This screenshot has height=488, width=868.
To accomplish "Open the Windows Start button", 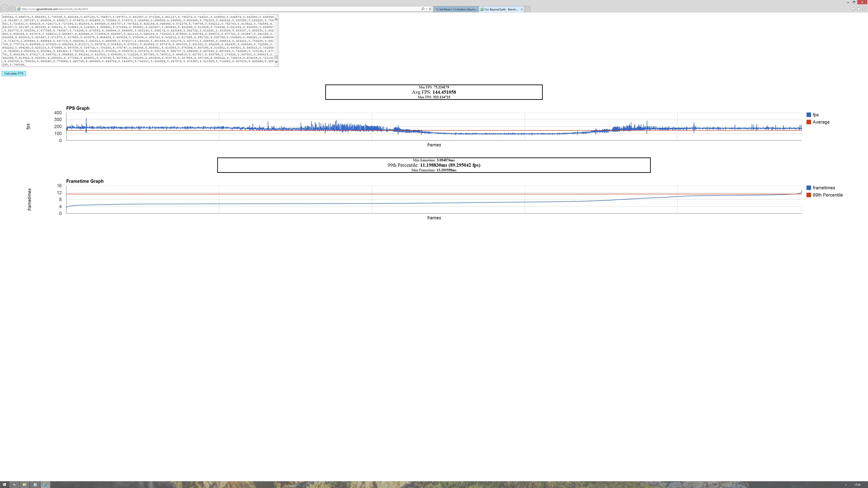I will click(x=4, y=485).
